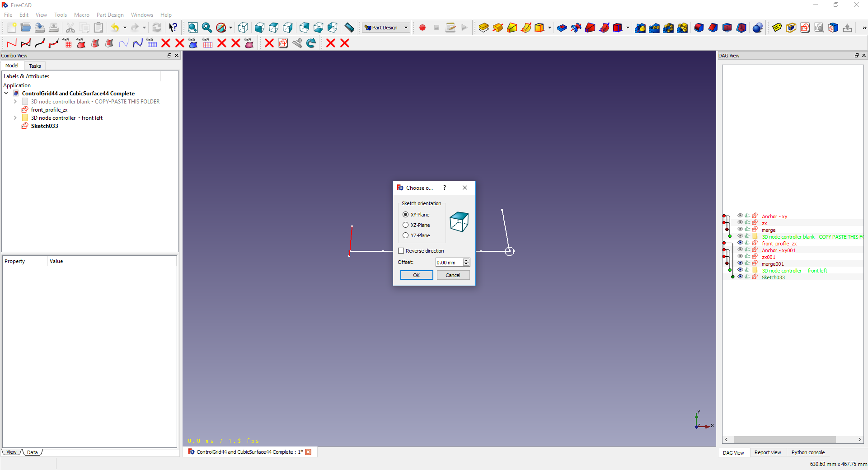868x470 pixels.
Task: Select the XY-Plane radio button
Action: point(405,215)
